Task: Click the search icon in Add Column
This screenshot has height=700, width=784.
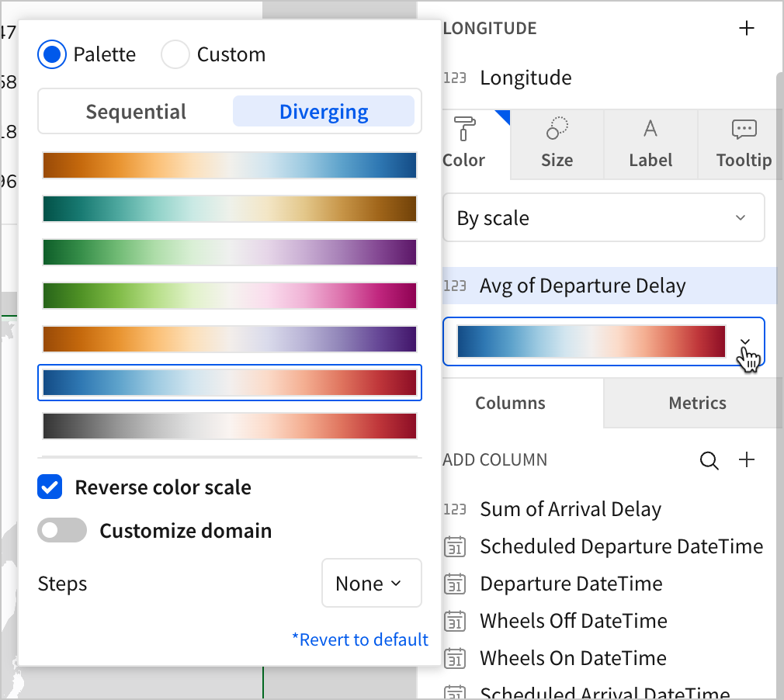Action: pyautogui.click(x=709, y=460)
